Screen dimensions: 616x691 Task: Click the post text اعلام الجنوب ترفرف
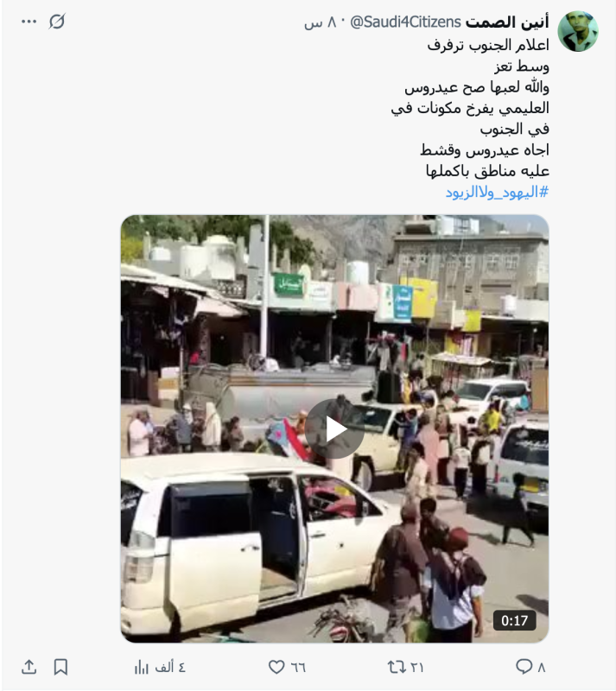tap(487, 45)
